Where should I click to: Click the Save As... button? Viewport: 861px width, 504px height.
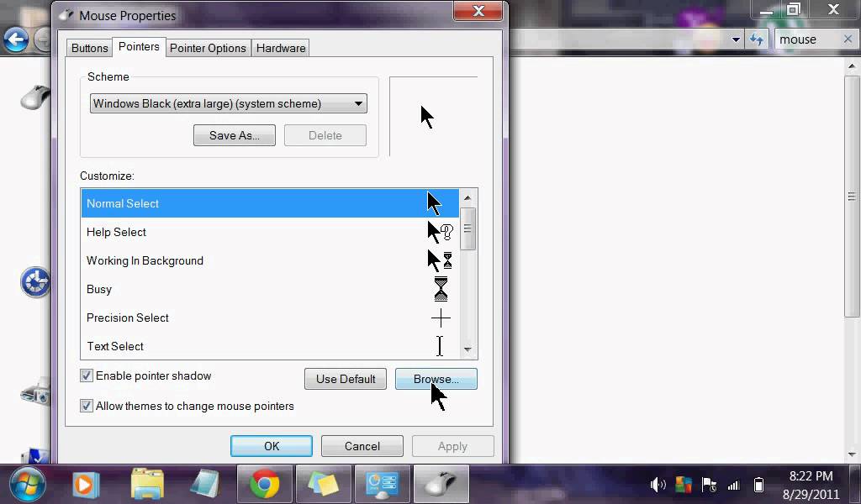point(235,135)
